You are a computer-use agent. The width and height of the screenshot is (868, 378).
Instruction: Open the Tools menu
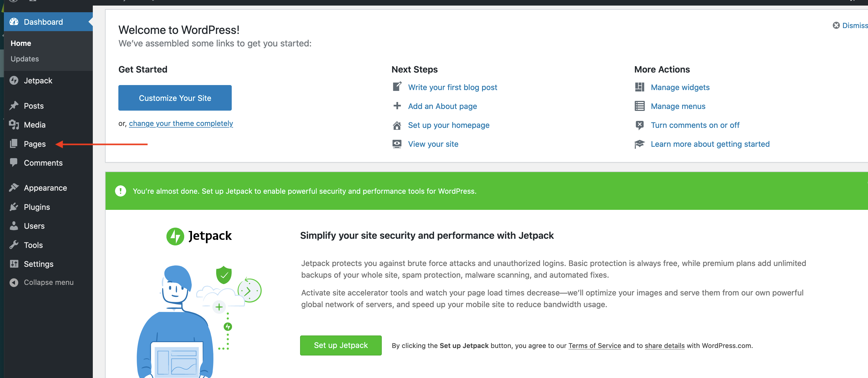(x=48, y=245)
